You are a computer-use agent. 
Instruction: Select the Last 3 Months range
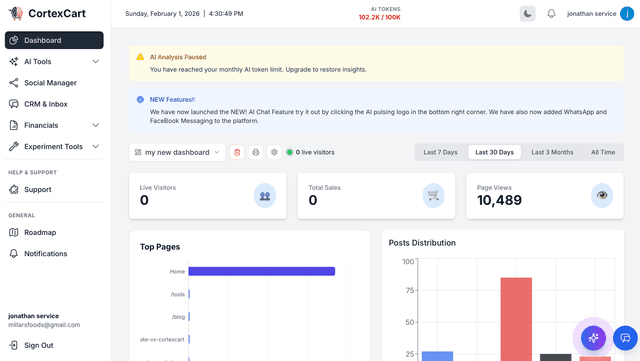552,152
